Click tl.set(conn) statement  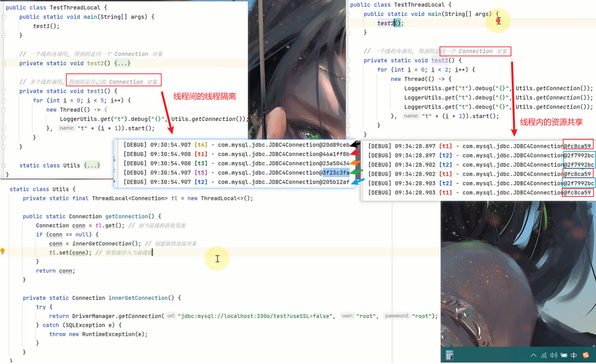tap(71, 253)
